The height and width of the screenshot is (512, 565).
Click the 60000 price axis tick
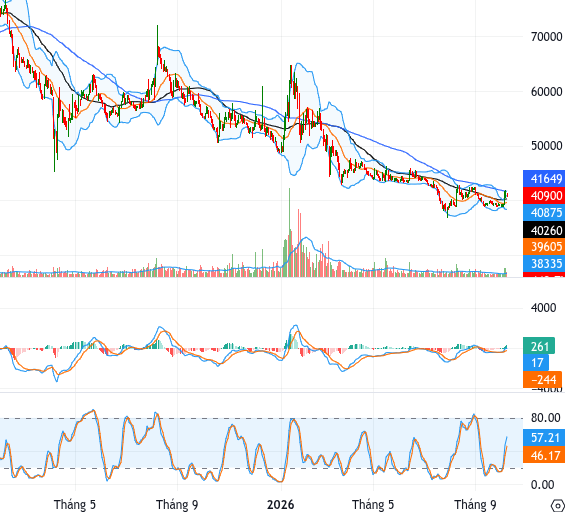(546, 92)
